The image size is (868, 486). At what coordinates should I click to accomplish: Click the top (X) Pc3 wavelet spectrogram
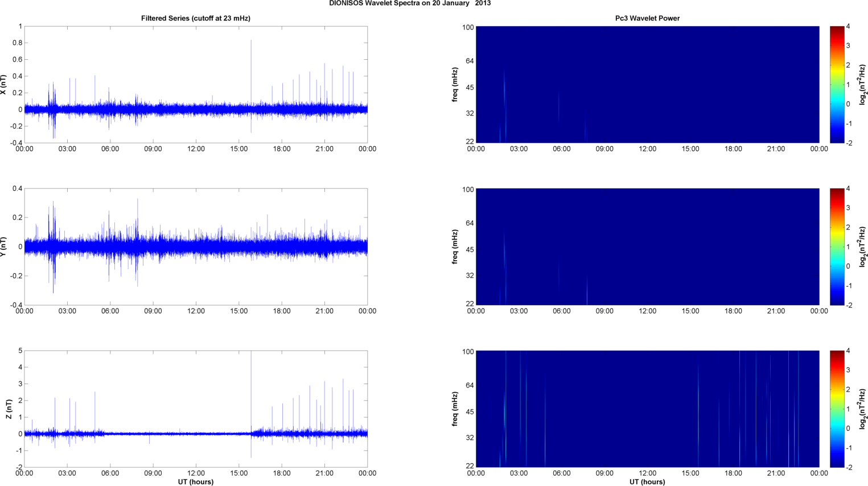point(647,85)
